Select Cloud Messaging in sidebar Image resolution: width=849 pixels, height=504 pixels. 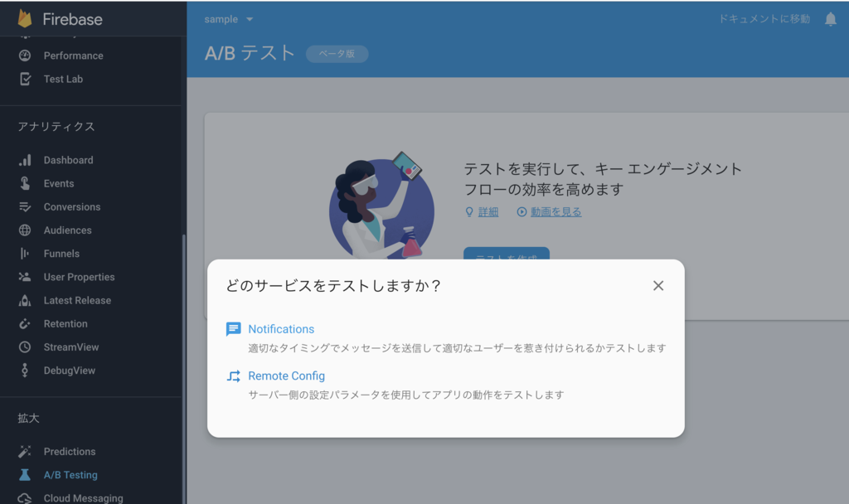tap(84, 498)
